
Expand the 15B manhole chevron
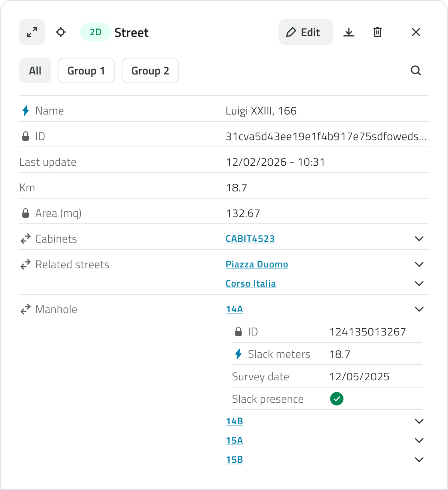click(419, 460)
